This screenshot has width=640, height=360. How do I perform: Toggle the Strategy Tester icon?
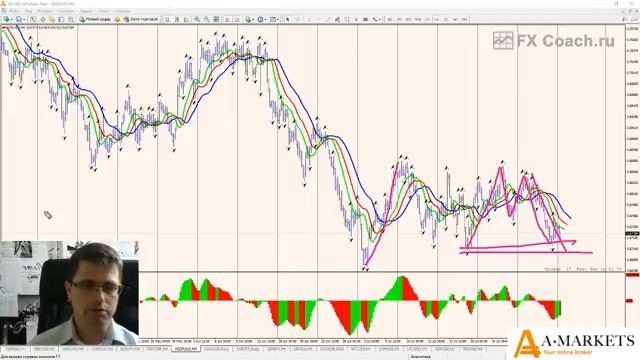point(71,19)
